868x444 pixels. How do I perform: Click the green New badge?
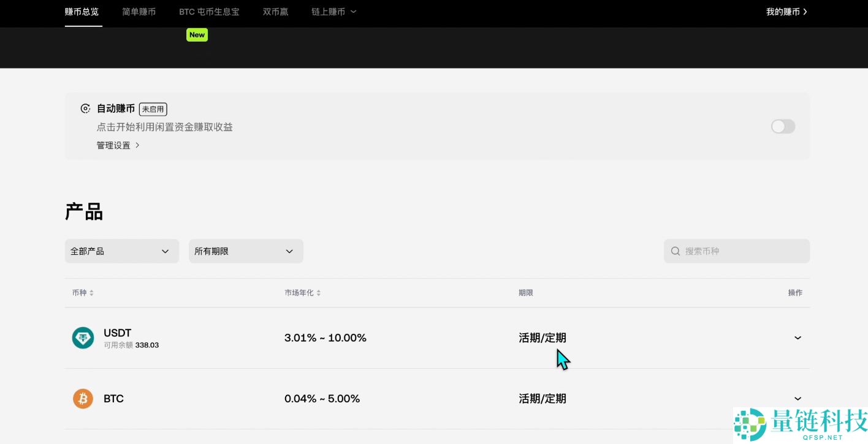(197, 35)
